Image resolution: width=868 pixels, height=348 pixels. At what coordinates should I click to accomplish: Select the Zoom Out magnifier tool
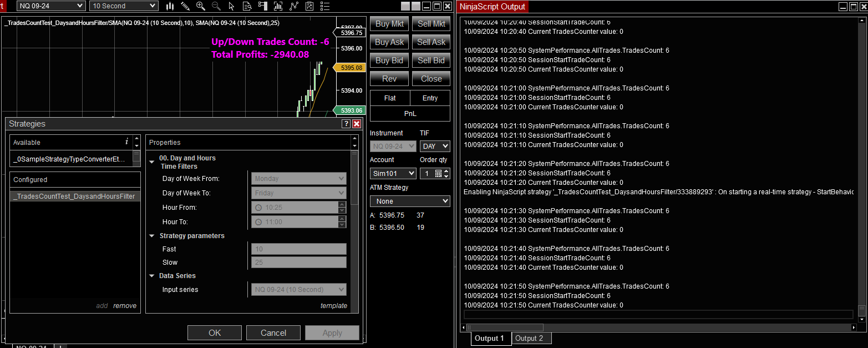tap(216, 6)
